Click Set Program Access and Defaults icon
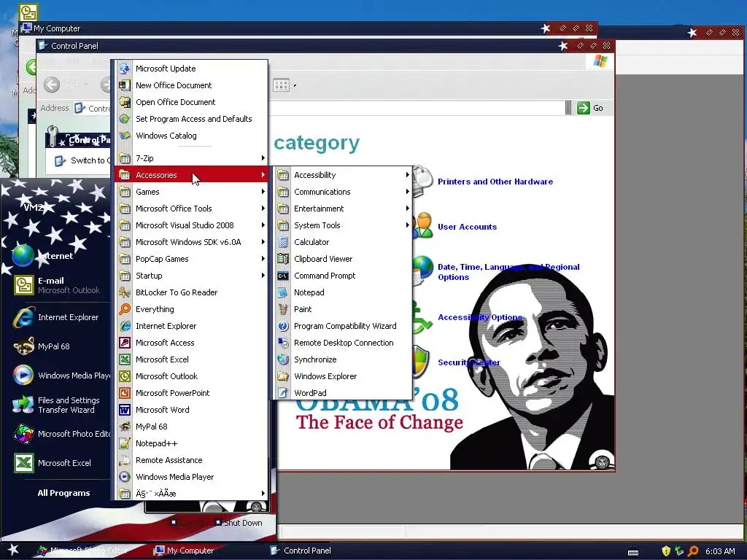This screenshot has height=560, width=747. (125, 119)
